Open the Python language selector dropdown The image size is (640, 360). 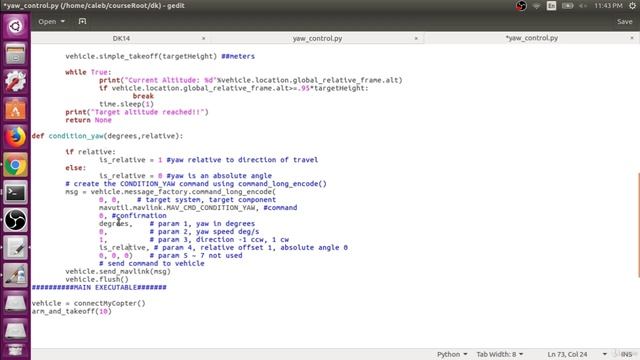point(452,354)
